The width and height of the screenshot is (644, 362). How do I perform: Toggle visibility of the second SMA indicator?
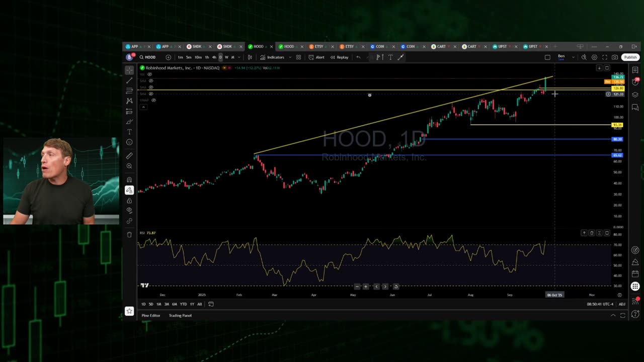click(151, 87)
